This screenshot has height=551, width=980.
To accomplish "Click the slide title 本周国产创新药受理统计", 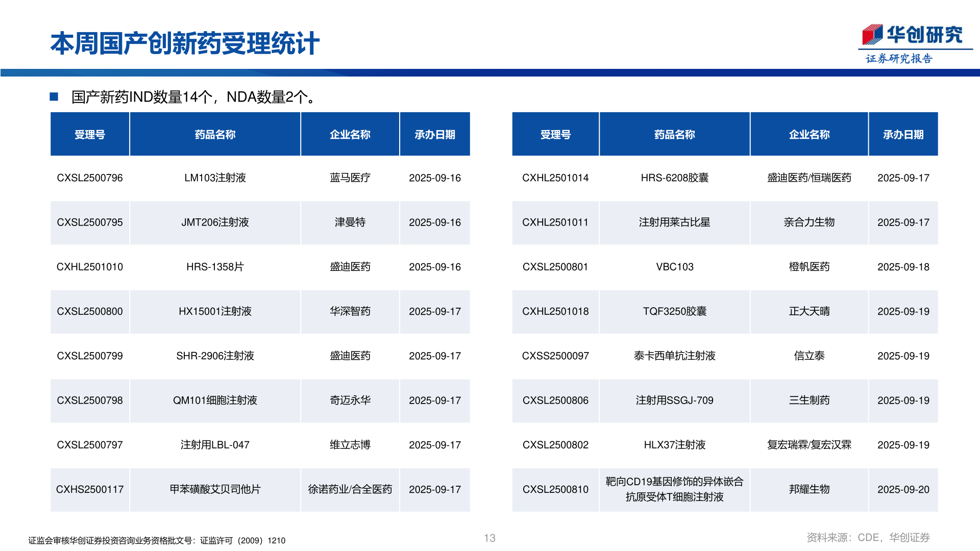I will (185, 43).
